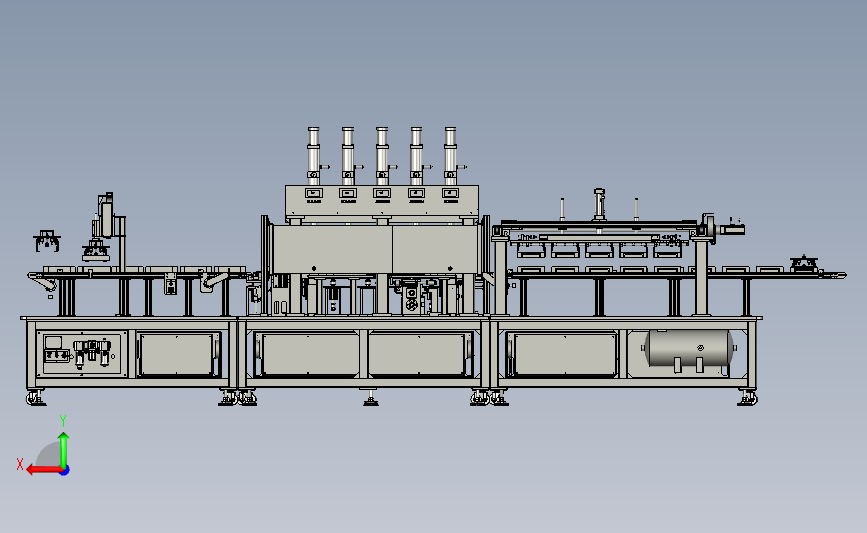Click the red X axis arrow of the triad

click(x=43, y=470)
